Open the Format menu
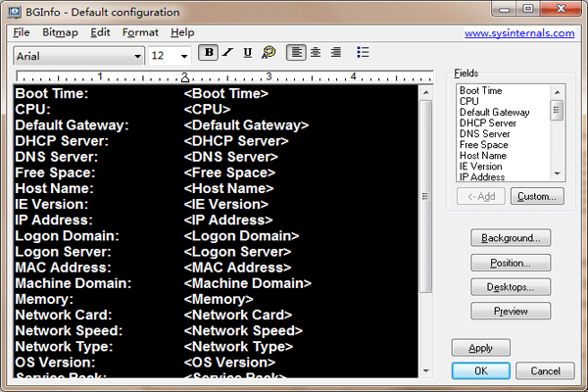 140,32
